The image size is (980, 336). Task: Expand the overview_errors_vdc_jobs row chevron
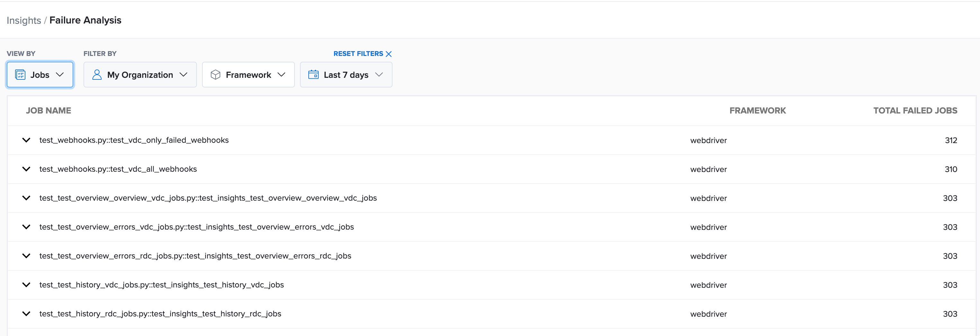[x=26, y=227]
